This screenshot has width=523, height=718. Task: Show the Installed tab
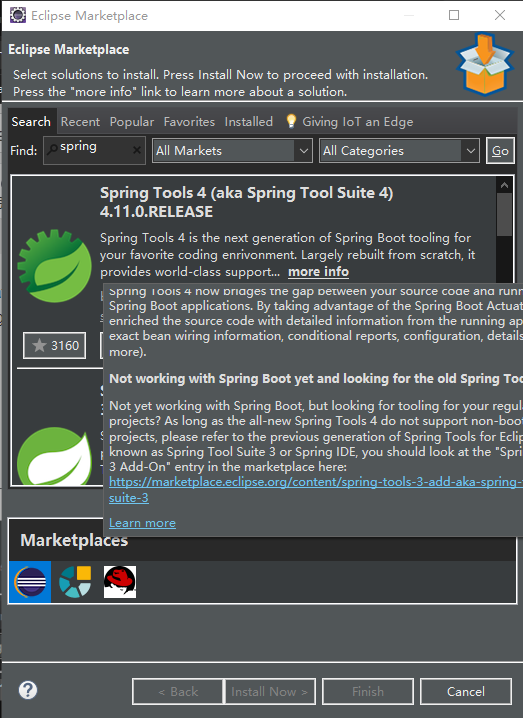[x=249, y=121]
